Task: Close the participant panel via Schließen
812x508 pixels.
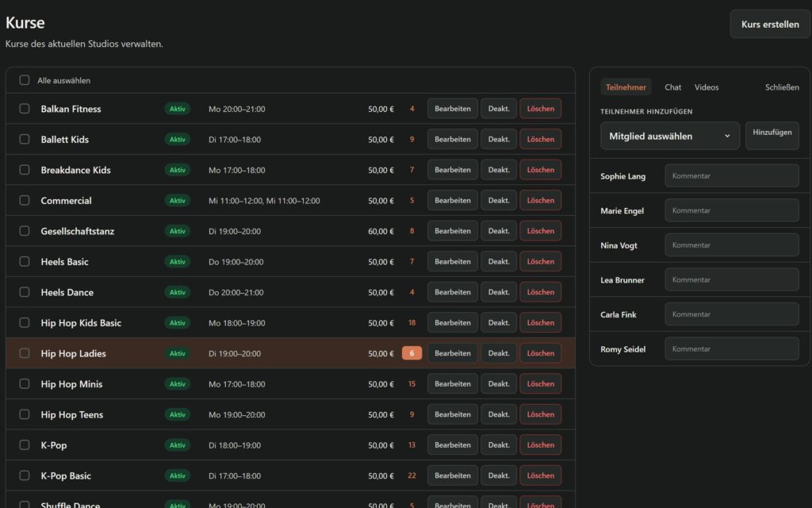Action: 782,87
